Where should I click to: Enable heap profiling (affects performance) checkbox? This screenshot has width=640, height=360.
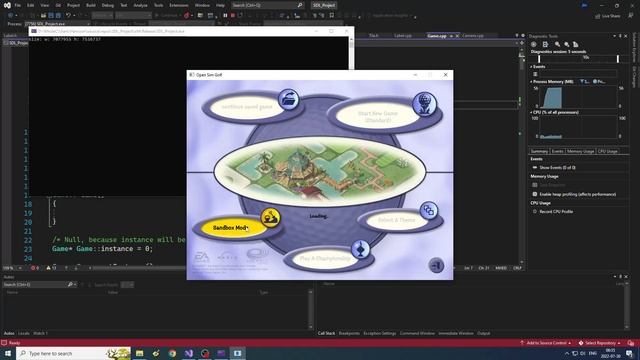click(535, 194)
